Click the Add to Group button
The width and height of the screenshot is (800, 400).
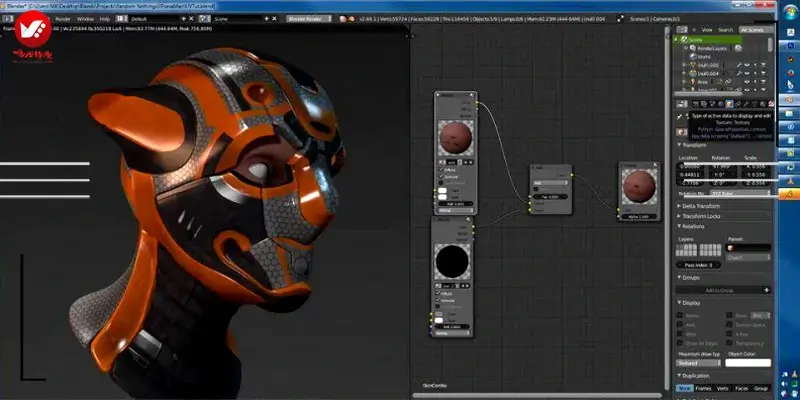pos(723,290)
